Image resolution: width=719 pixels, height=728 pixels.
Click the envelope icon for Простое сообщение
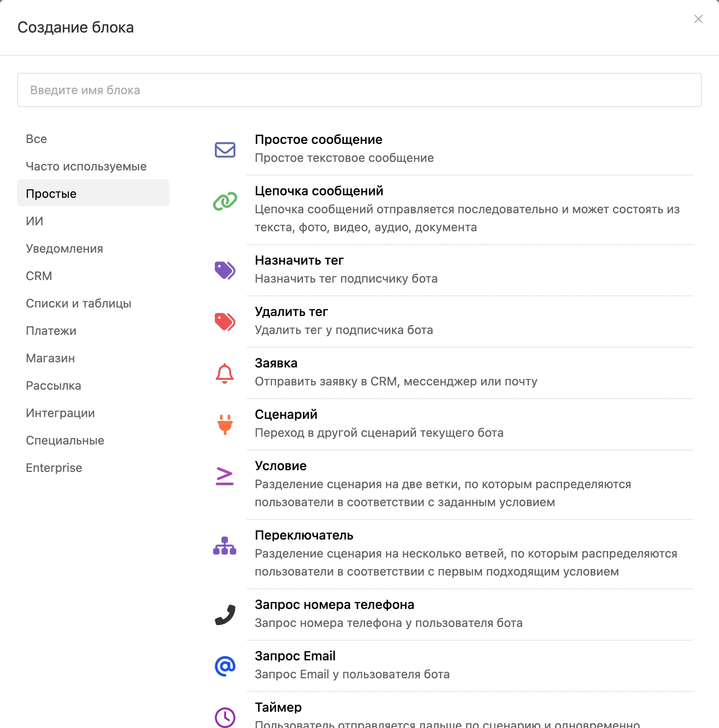tap(225, 150)
